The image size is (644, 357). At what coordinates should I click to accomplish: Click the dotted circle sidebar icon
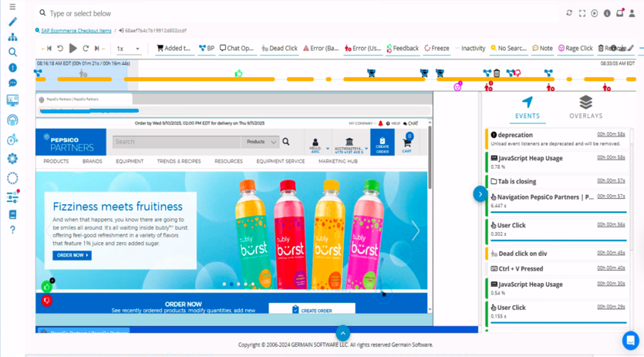pos(13,178)
